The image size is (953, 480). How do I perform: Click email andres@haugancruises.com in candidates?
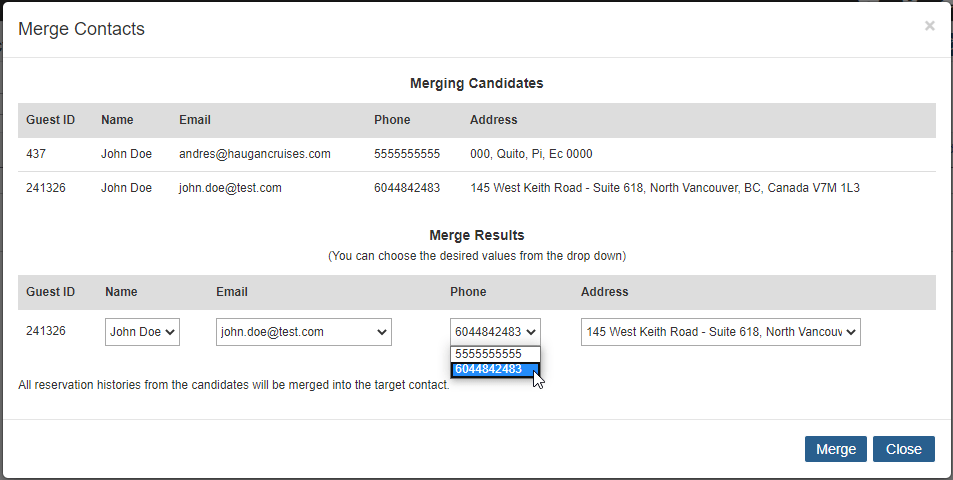pos(254,154)
